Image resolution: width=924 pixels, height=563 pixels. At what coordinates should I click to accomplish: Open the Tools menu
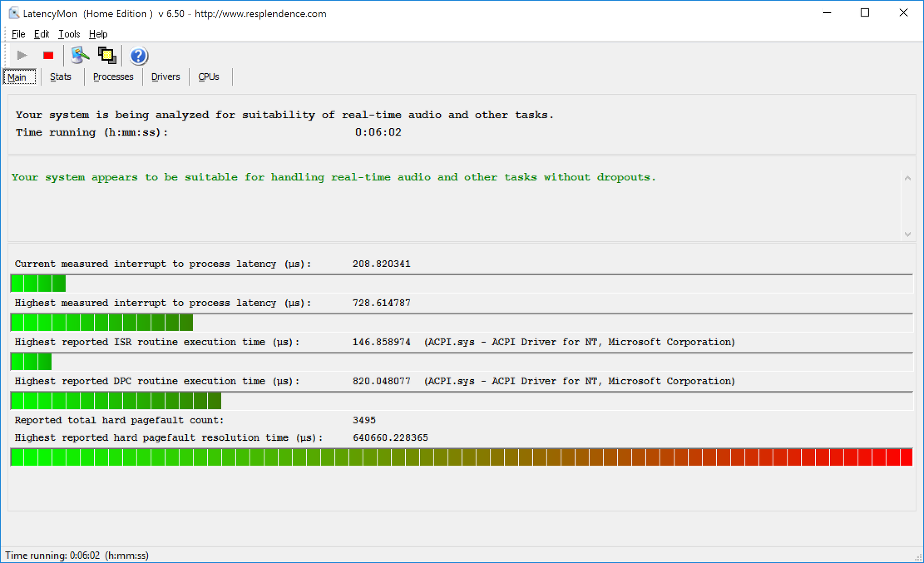pyautogui.click(x=69, y=34)
